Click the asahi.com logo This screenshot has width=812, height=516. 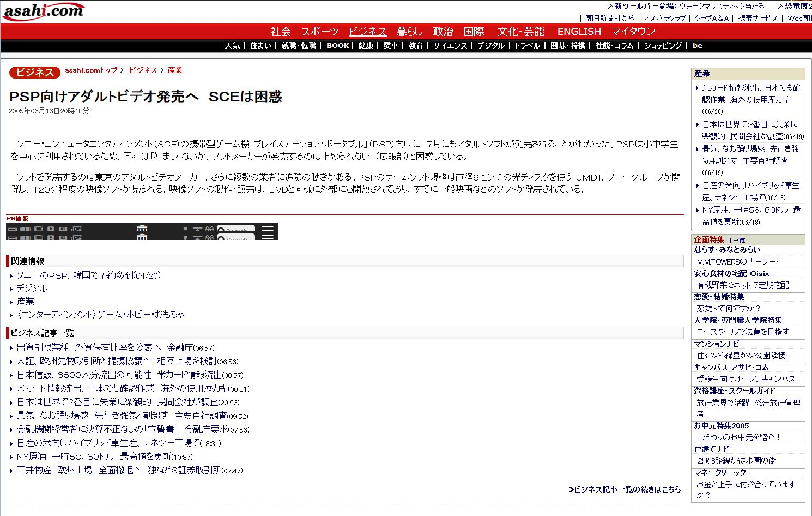click(44, 11)
